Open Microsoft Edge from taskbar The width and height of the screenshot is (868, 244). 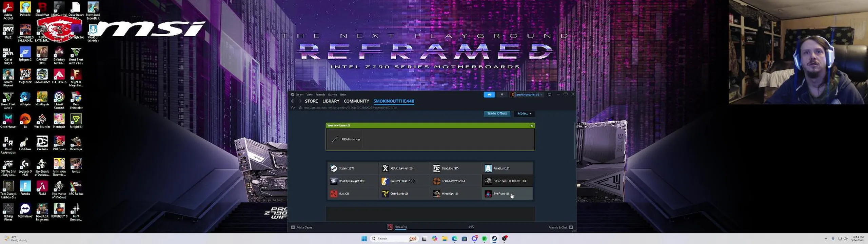(x=454, y=239)
